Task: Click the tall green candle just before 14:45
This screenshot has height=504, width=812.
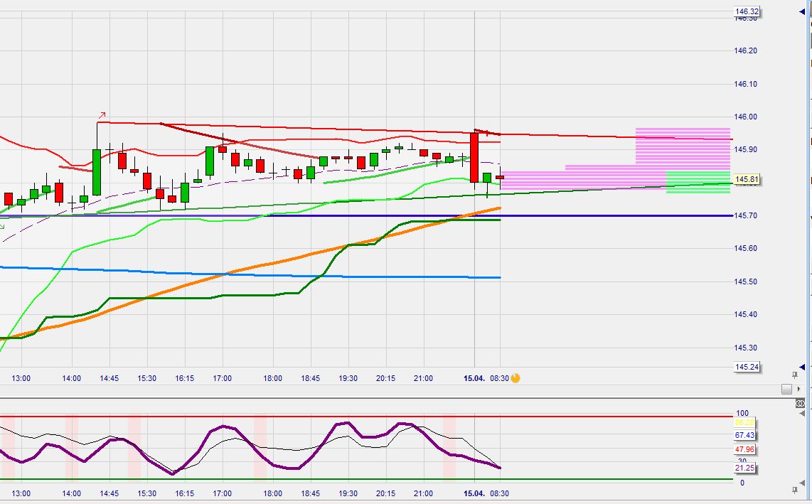Action: (x=97, y=172)
